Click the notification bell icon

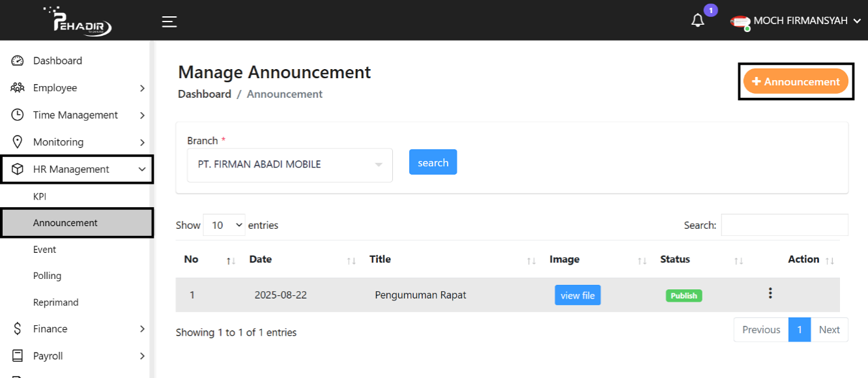pos(697,20)
